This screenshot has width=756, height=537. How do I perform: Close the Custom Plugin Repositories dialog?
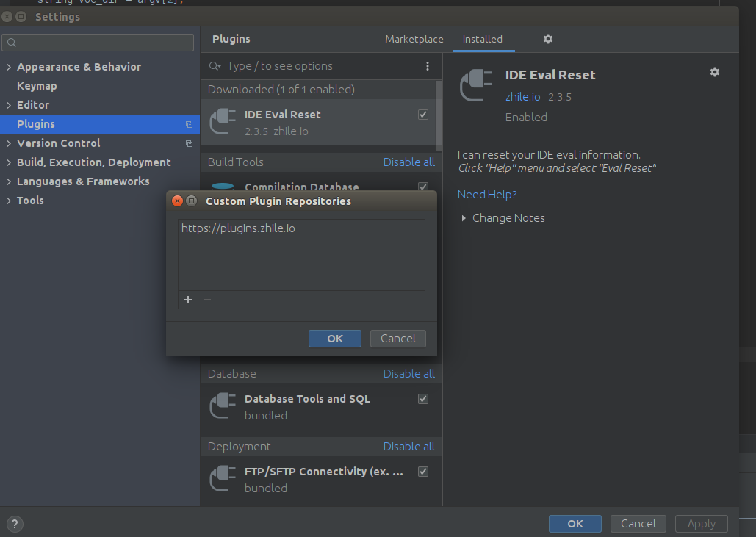[x=178, y=201]
